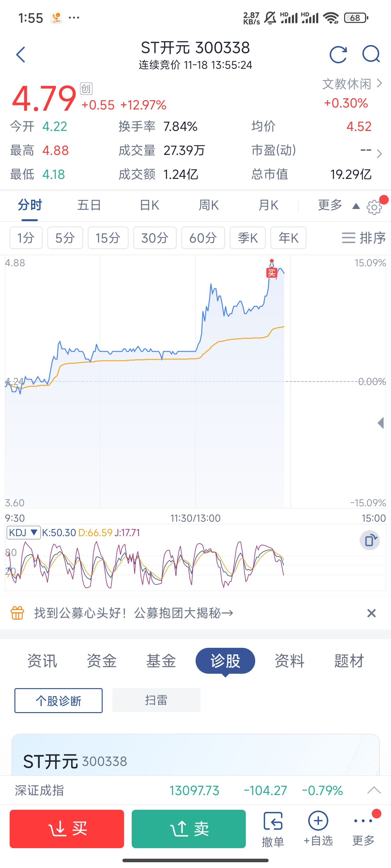Viewport: 391px width, 868px height.
Task: Expand the 深证成指 index bar
Action: point(374,790)
